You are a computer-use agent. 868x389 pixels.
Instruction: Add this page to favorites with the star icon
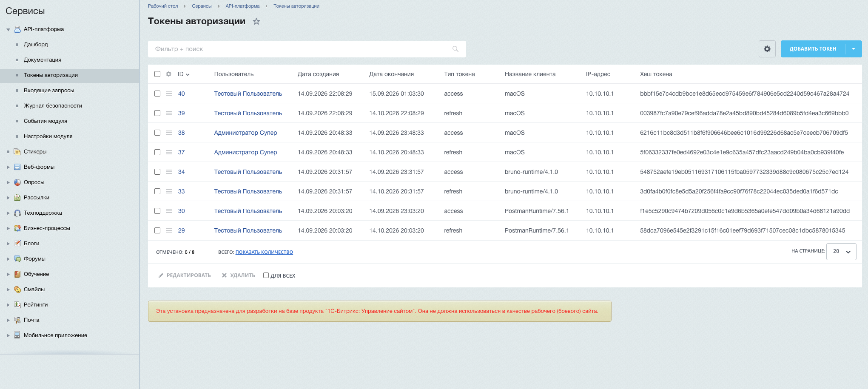(x=256, y=21)
